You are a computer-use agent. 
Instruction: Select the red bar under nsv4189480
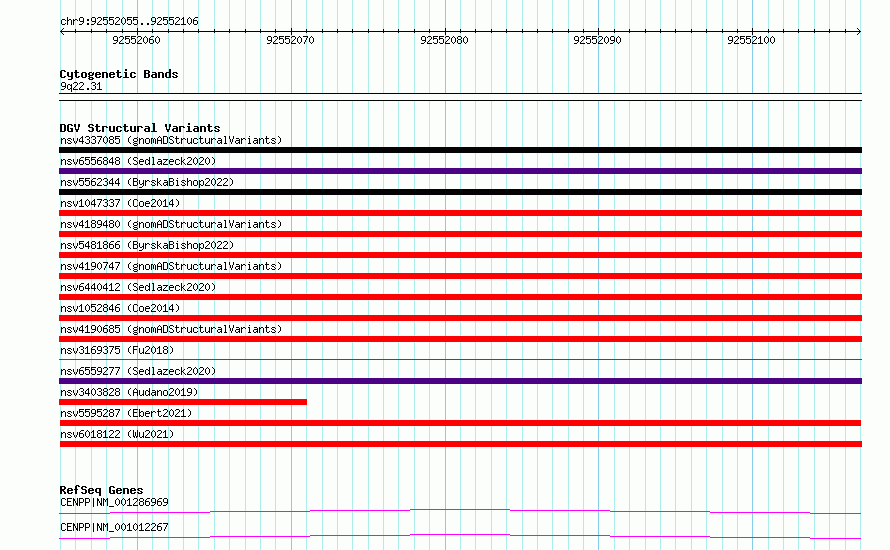coord(460,234)
